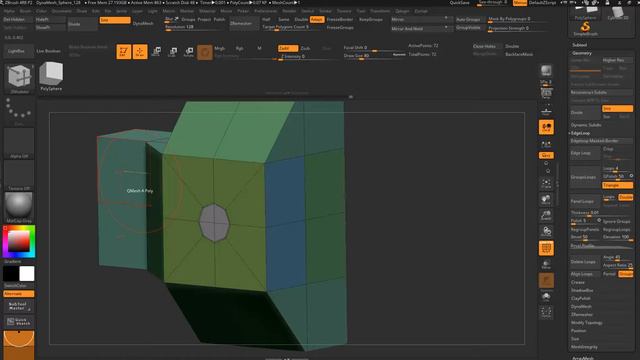Open the Alpha Off slot
The width and height of the screenshot is (640, 360).
(x=19, y=143)
